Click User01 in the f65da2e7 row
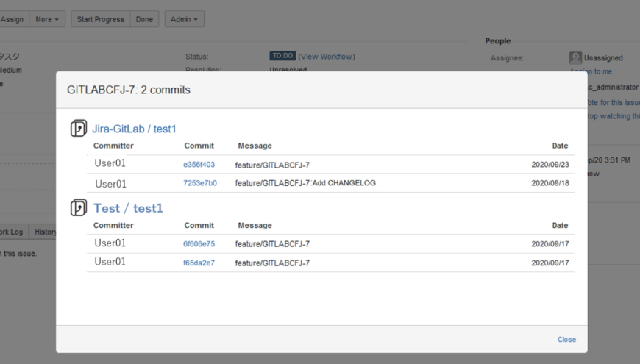 click(x=110, y=262)
